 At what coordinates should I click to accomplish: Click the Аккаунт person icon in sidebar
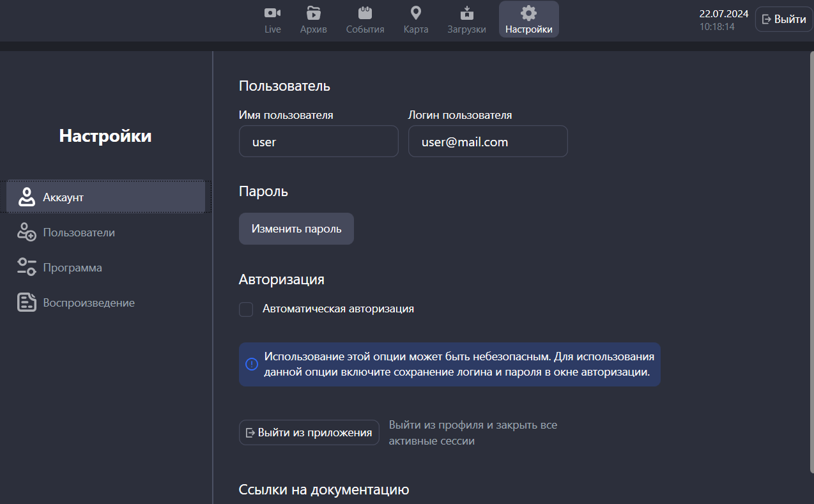point(26,197)
